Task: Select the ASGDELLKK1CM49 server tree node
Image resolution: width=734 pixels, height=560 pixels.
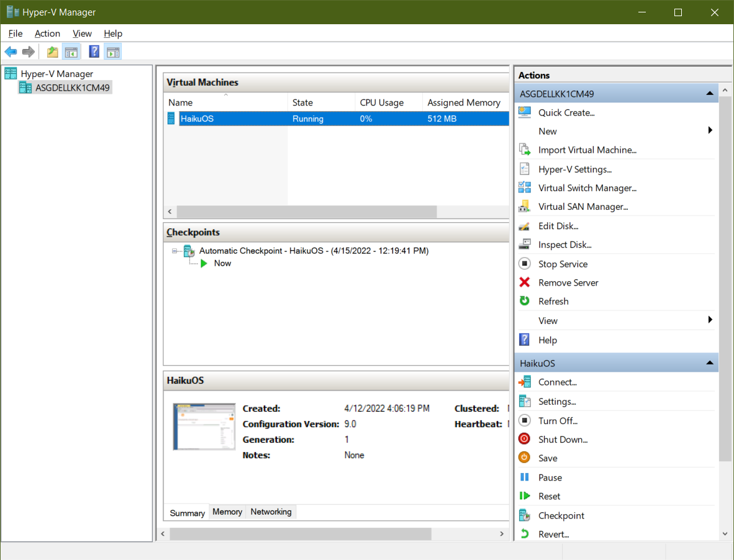Action: click(73, 88)
